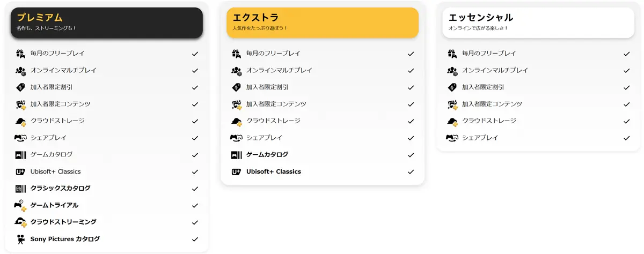Viewport: 644px width, 254px height.
Task: Select the エッセンシャル plan header
Action: [x=538, y=23]
